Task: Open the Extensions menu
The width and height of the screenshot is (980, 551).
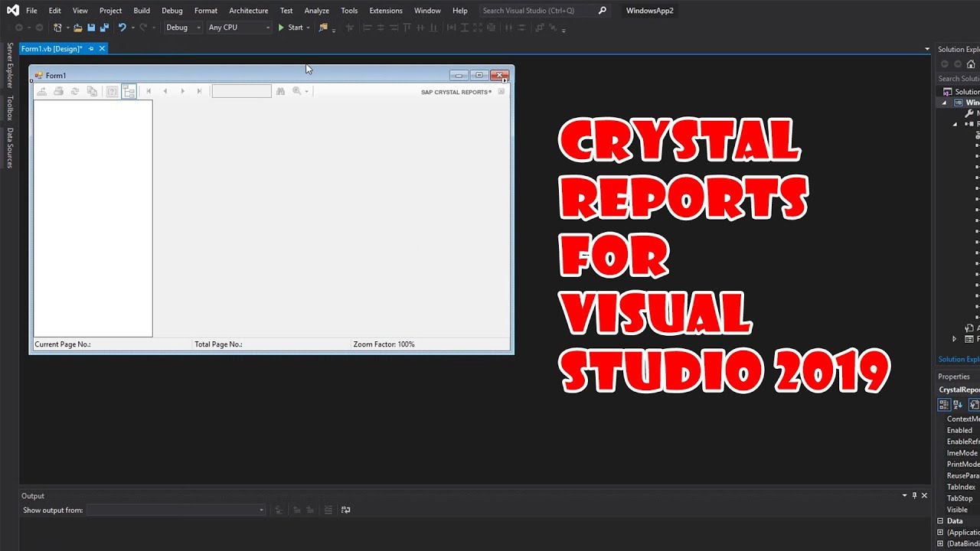Action: 386,11
